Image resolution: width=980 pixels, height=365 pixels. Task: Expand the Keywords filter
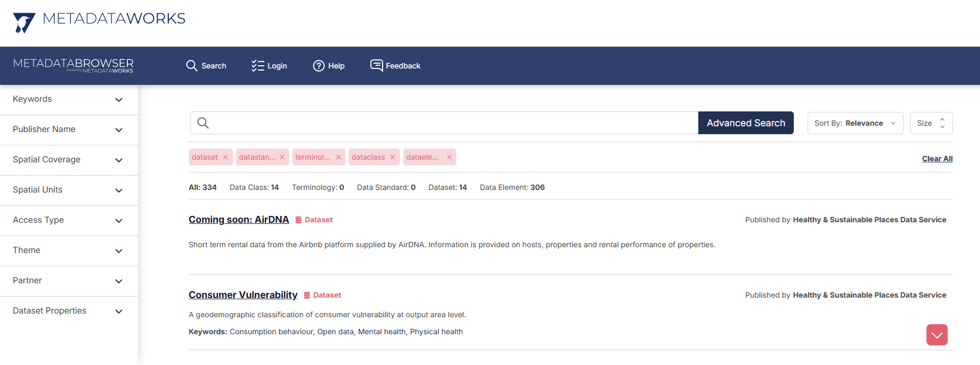(69, 100)
